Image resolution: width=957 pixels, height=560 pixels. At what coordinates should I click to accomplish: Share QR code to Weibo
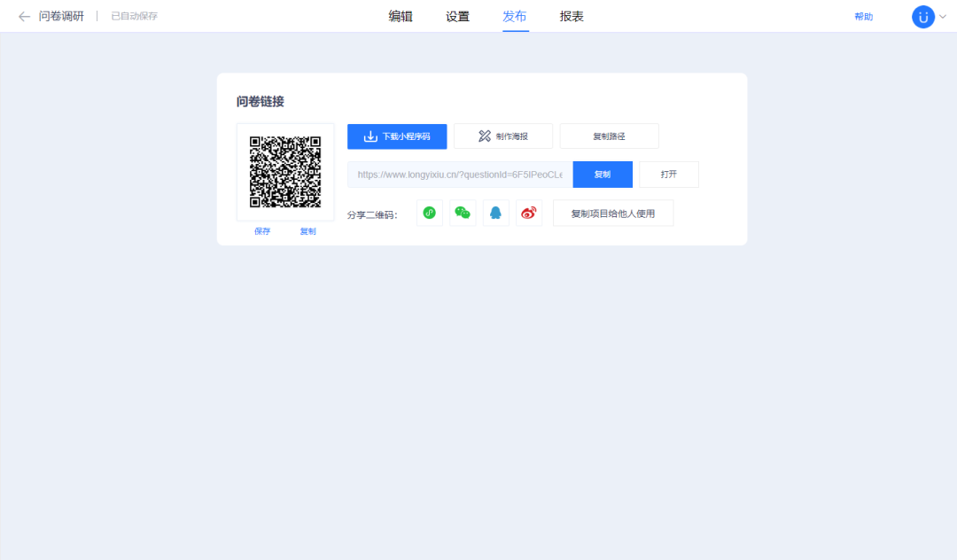coord(528,213)
